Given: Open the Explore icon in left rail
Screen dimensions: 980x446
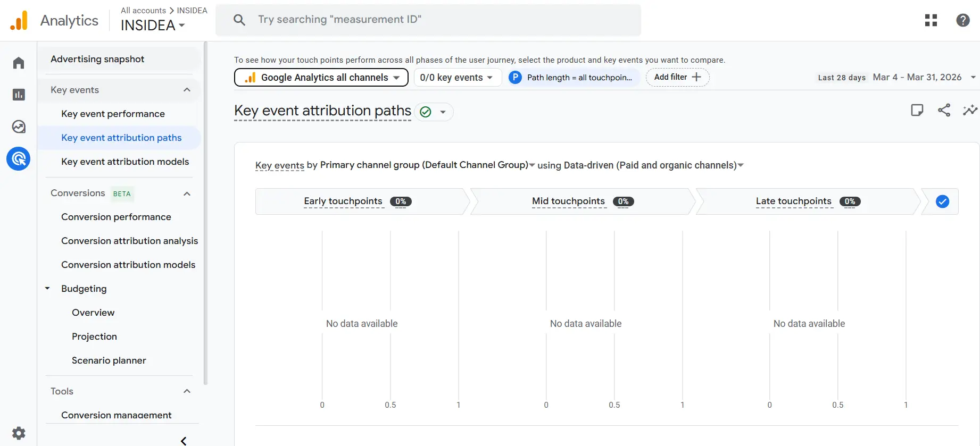Looking at the screenshot, I should click(19, 127).
